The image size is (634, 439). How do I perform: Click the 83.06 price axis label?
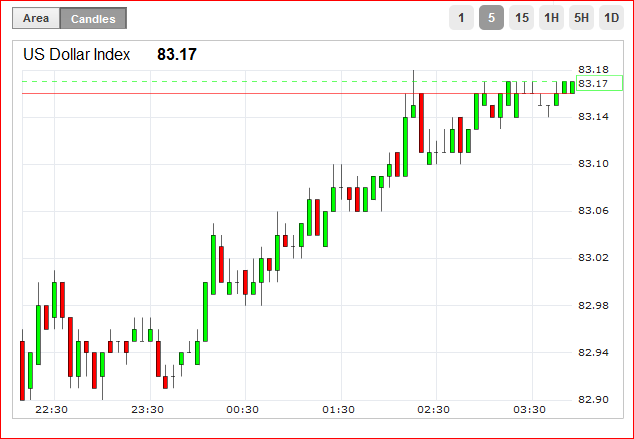coord(593,211)
